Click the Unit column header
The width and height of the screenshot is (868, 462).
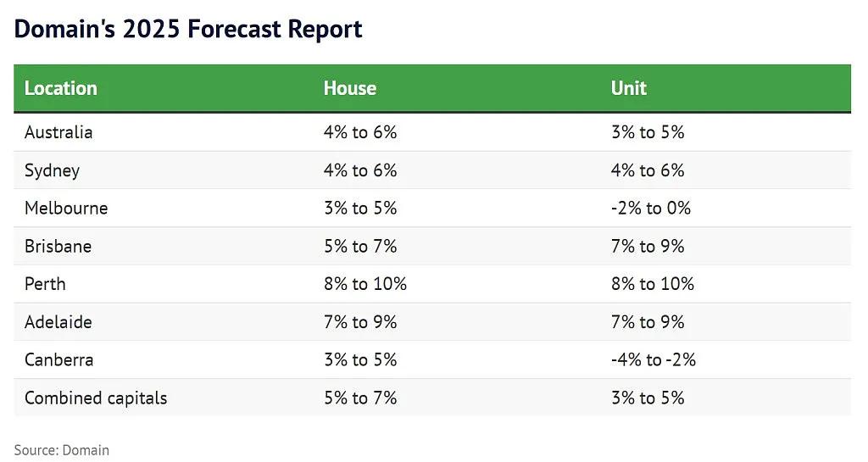[628, 88]
